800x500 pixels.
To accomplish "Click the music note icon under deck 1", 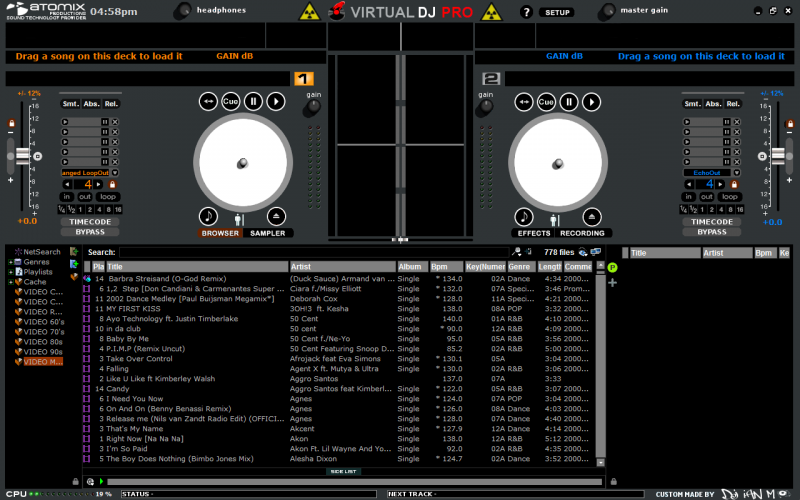I will click(x=208, y=216).
